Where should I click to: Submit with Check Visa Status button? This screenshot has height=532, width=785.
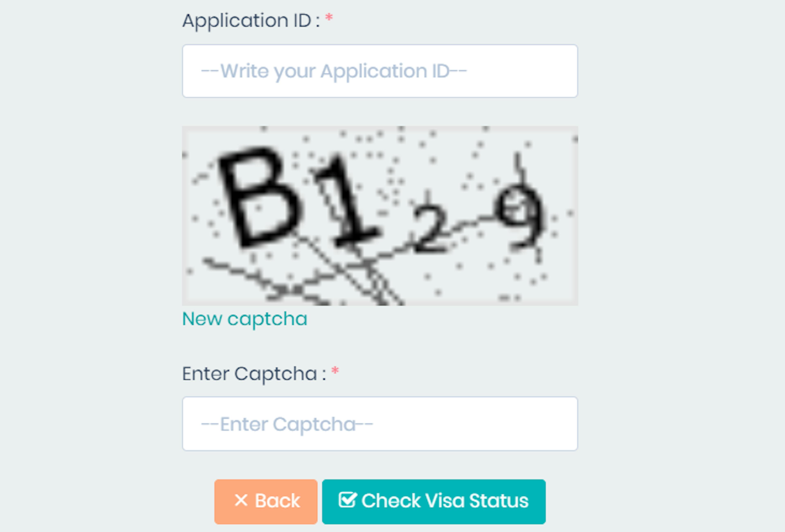[434, 502]
